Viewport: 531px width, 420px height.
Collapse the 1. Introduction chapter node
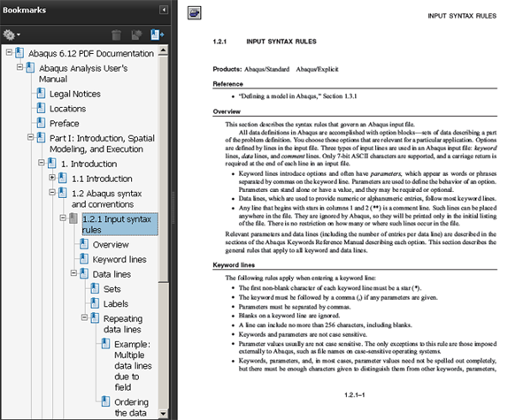click(42, 163)
